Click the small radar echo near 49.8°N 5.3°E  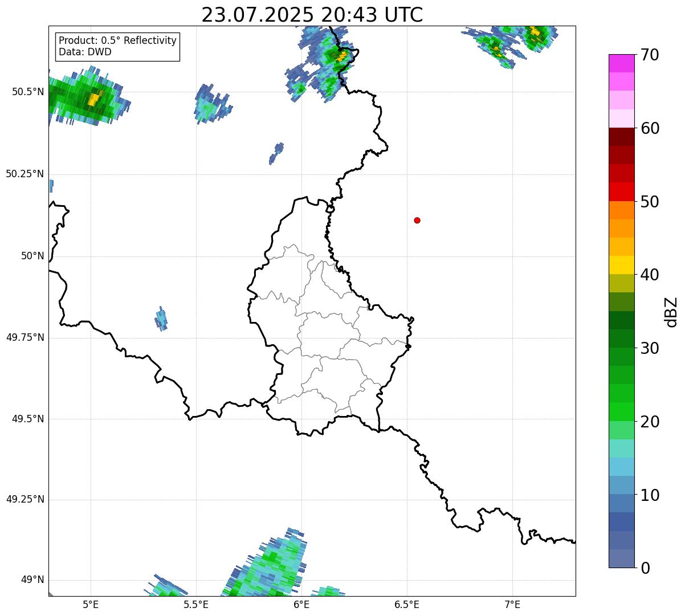161,319
